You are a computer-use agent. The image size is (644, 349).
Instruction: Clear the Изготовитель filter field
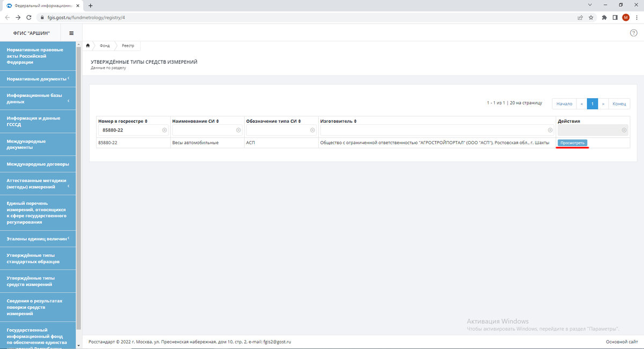[x=550, y=130]
